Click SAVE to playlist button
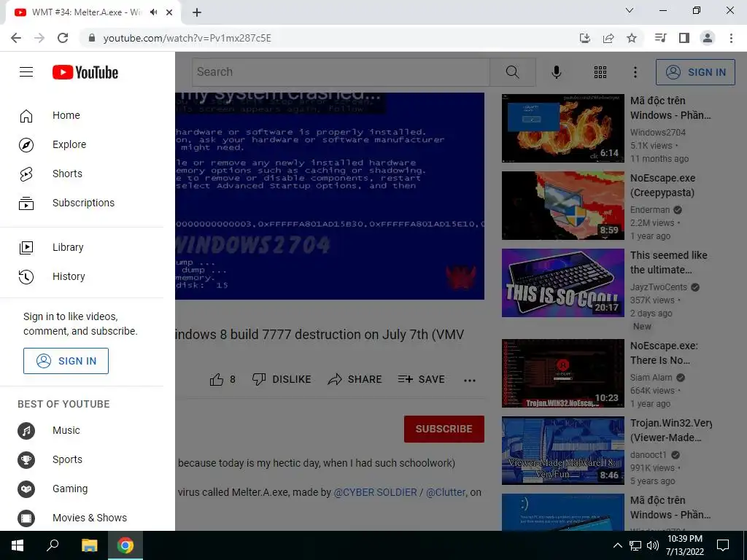747x560 pixels. click(421, 379)
